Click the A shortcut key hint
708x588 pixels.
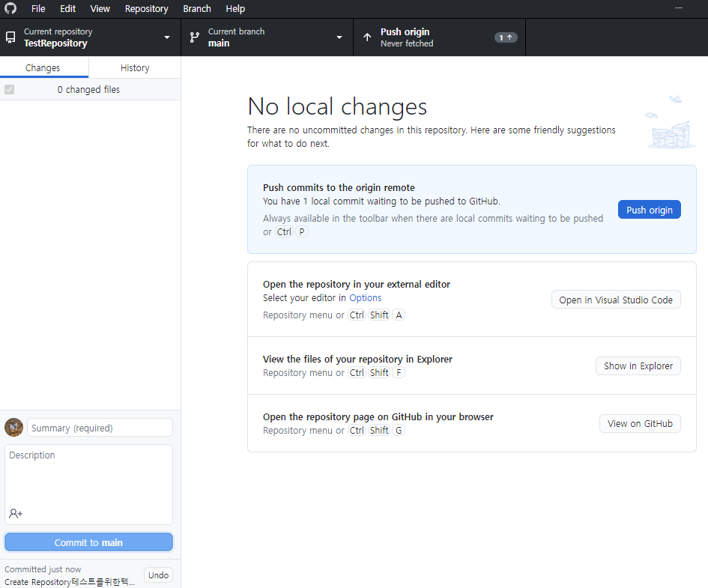[399, 315]
